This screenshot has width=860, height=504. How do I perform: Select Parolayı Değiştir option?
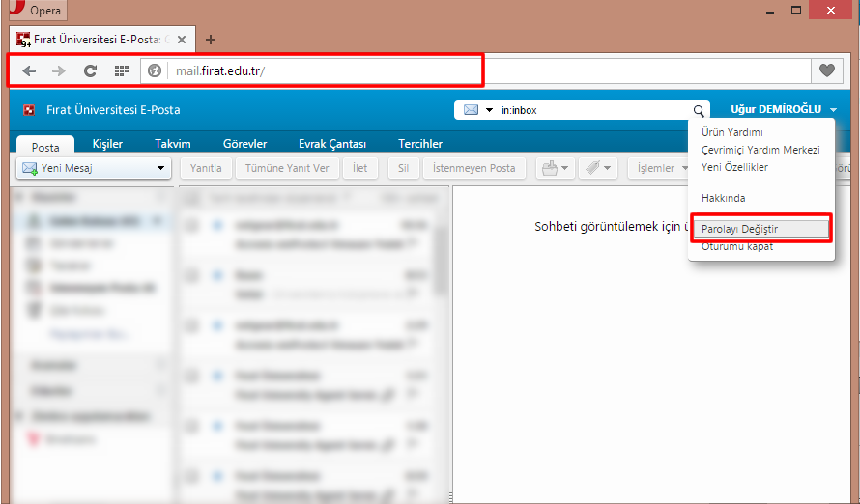point(761,229)
